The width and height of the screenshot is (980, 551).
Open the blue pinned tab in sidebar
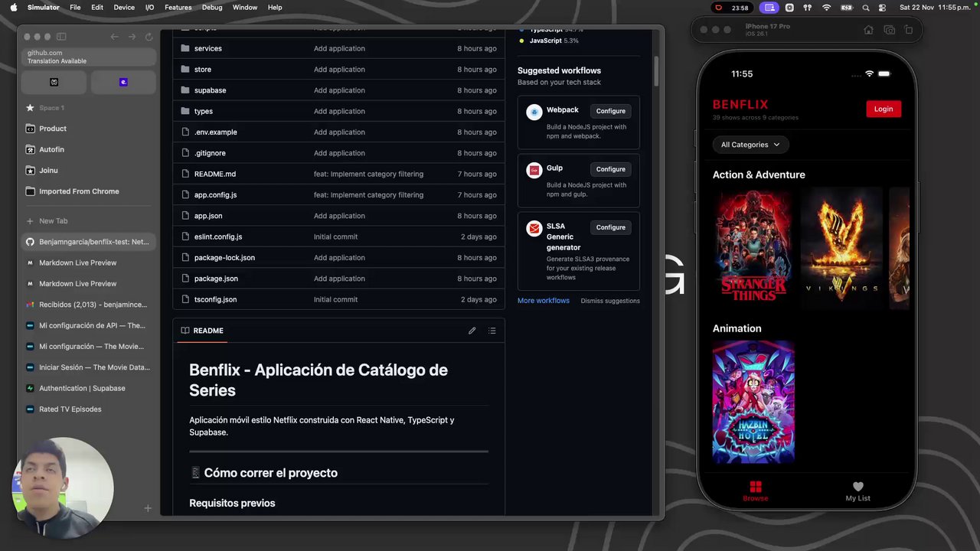123,82
